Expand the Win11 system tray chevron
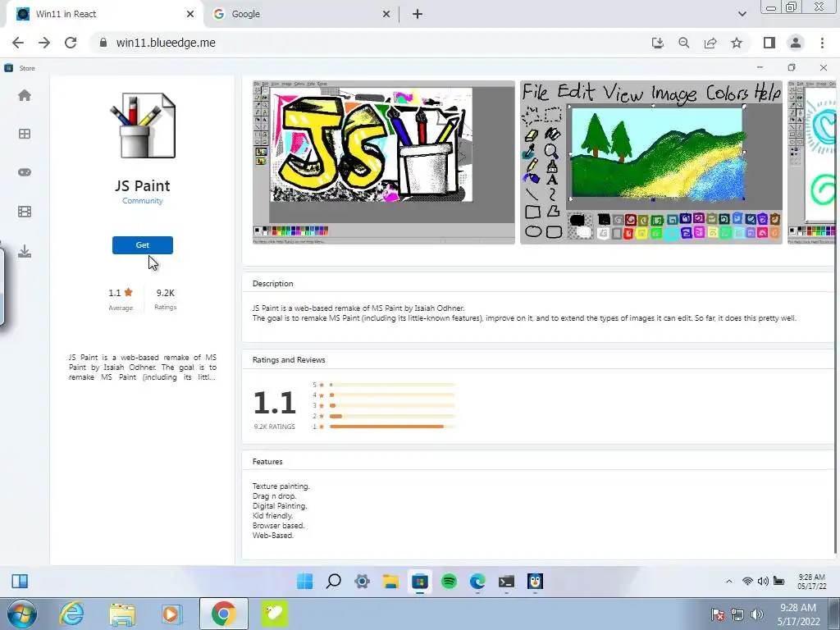Screen dimensions: 840x630 [729, 582]
